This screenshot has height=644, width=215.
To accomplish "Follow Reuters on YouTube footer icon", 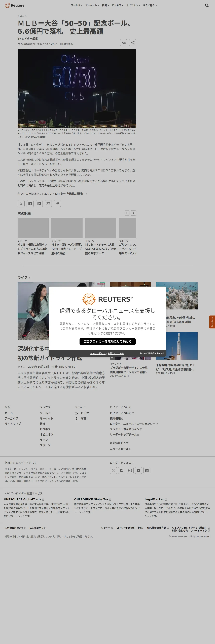I will pos(138,470).
